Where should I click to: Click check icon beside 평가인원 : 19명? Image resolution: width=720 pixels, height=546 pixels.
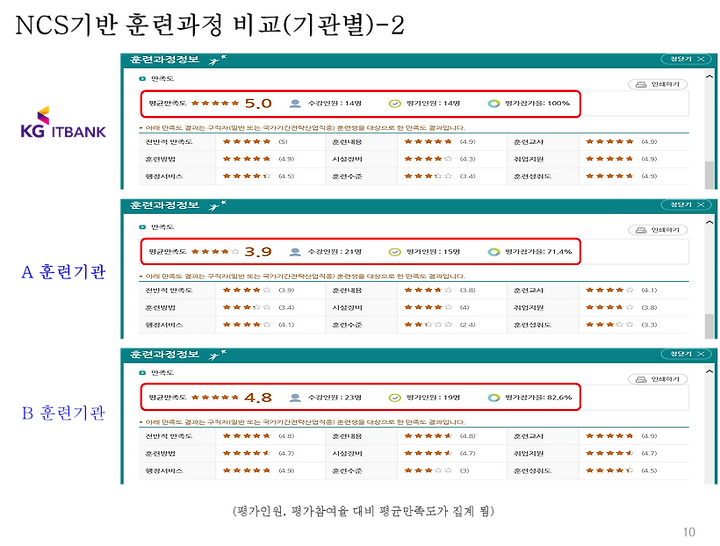tap(394, 397)
